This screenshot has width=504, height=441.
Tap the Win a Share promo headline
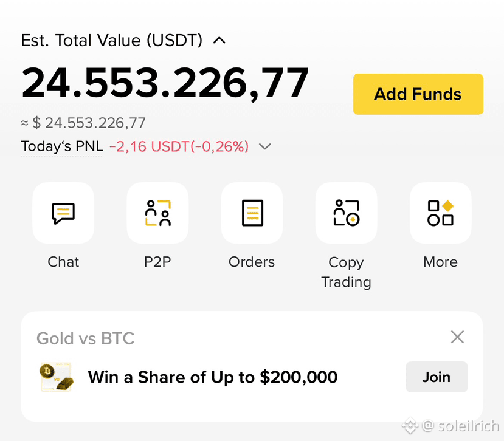(213, 377)
